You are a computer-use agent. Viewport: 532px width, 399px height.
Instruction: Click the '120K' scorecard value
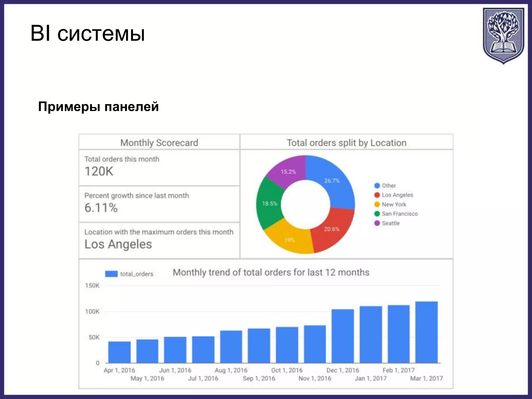(99, 171)
